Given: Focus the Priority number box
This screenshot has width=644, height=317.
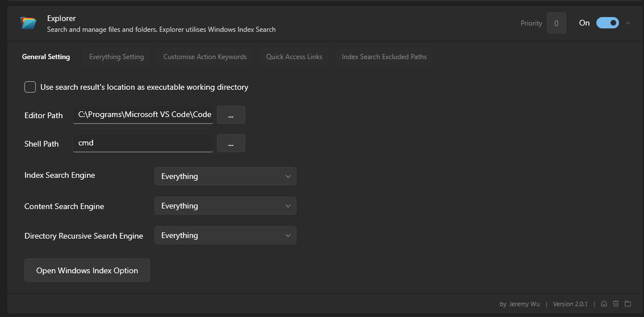Looking at the screenshot, I should coord(556,23).
